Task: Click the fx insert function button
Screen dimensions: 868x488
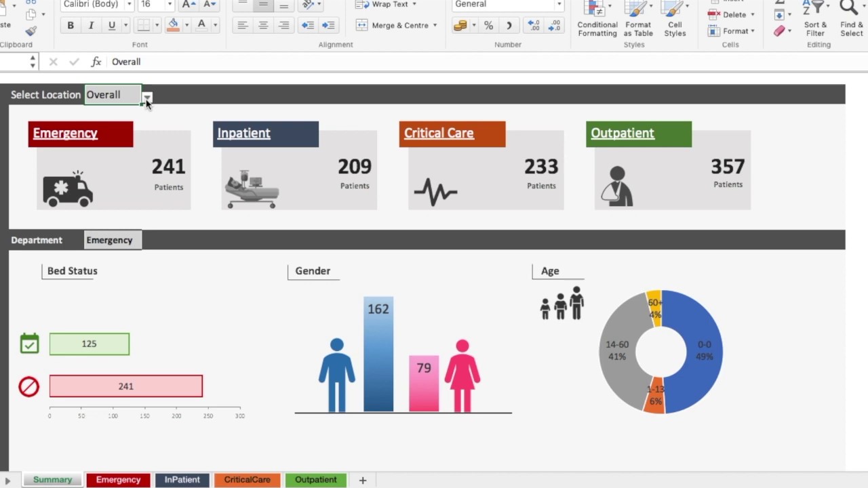Action: pos(96,62)
